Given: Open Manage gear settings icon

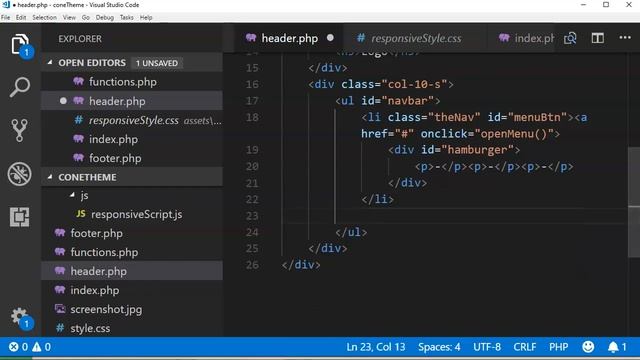Looking at the screenshot, I should (20, 316).
